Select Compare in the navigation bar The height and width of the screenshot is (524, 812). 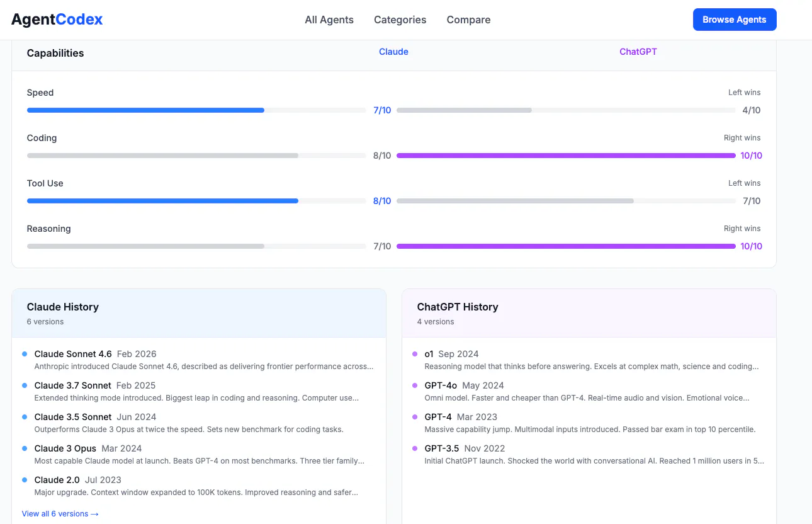468,20
